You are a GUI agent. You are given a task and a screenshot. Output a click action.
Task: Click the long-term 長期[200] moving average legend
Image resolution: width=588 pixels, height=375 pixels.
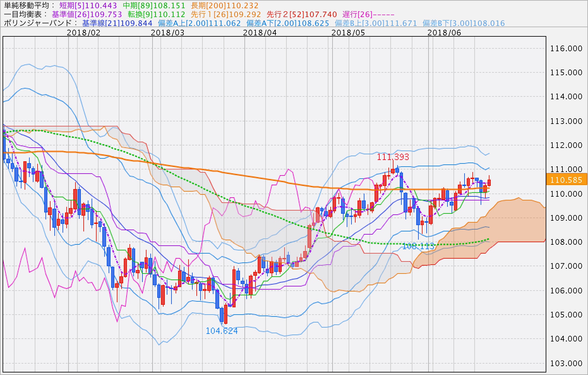click(x=225, y=5)
